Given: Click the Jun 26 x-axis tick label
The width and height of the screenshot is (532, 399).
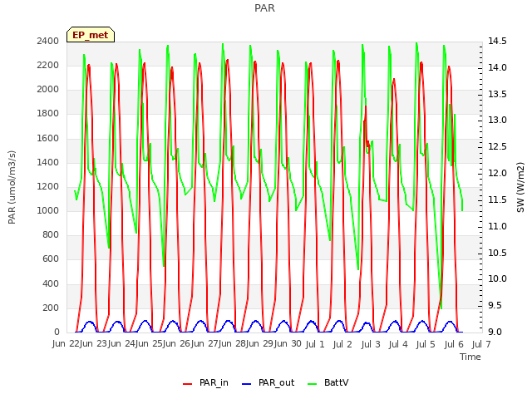Looking at the screenshot, I should pyautogui.click(x=177, y=343).
